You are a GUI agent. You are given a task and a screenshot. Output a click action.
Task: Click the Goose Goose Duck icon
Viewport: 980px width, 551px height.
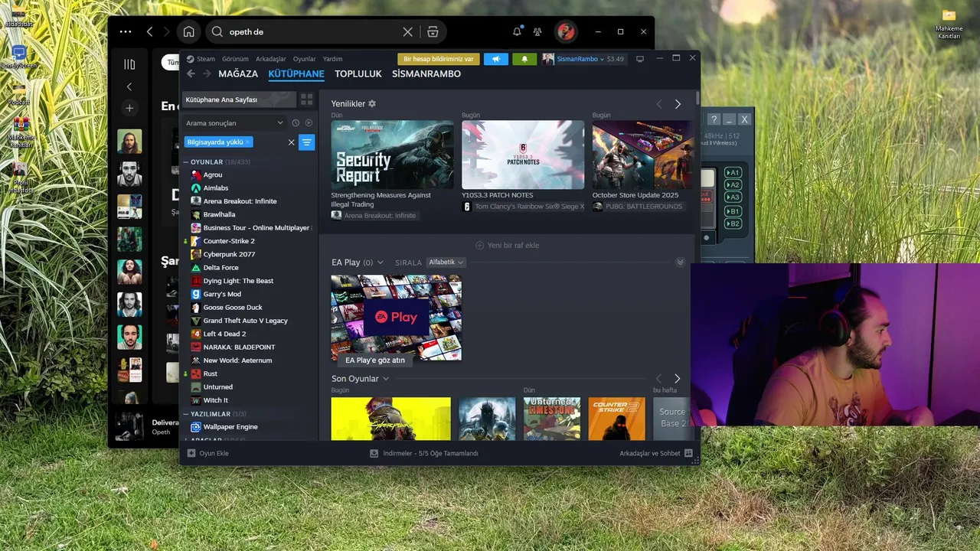196,308
